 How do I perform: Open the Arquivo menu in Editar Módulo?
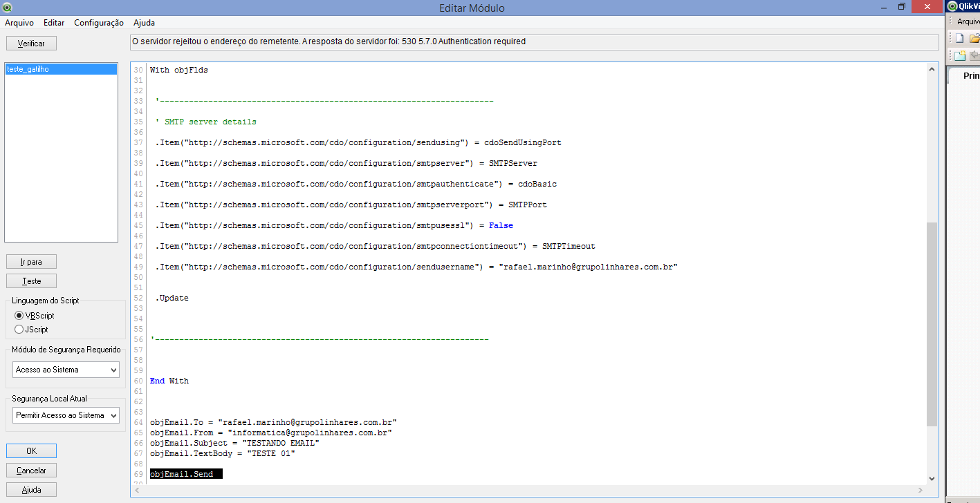click(19, 23)
